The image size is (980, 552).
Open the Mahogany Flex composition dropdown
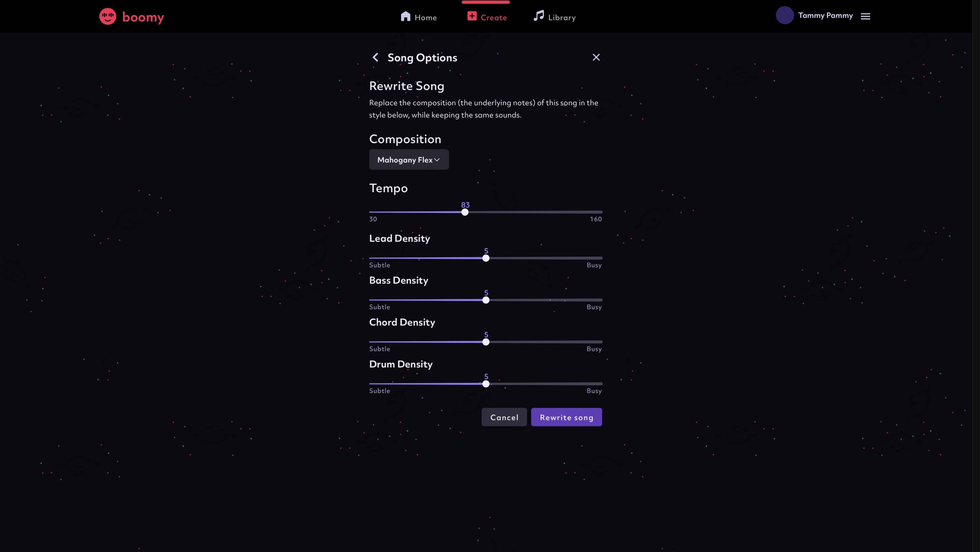point(408,160)
